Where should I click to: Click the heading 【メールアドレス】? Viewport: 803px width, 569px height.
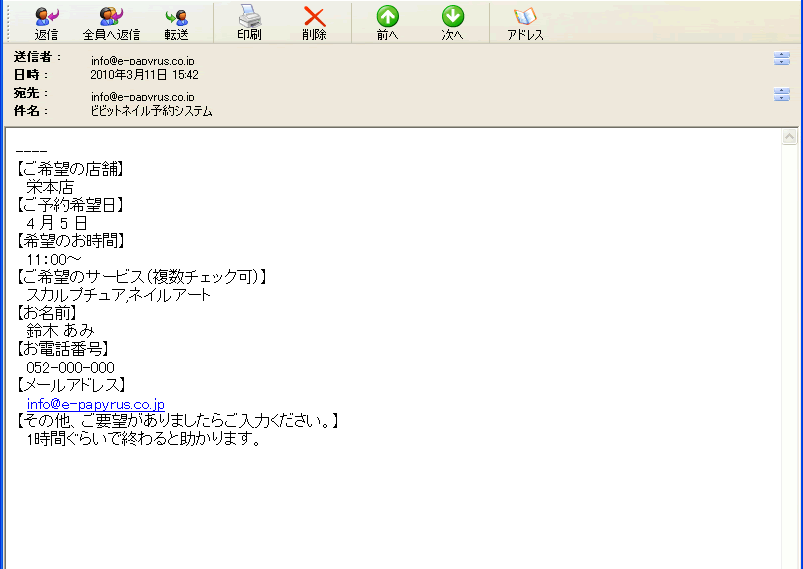pyautogui.click(x=71, y=385)
